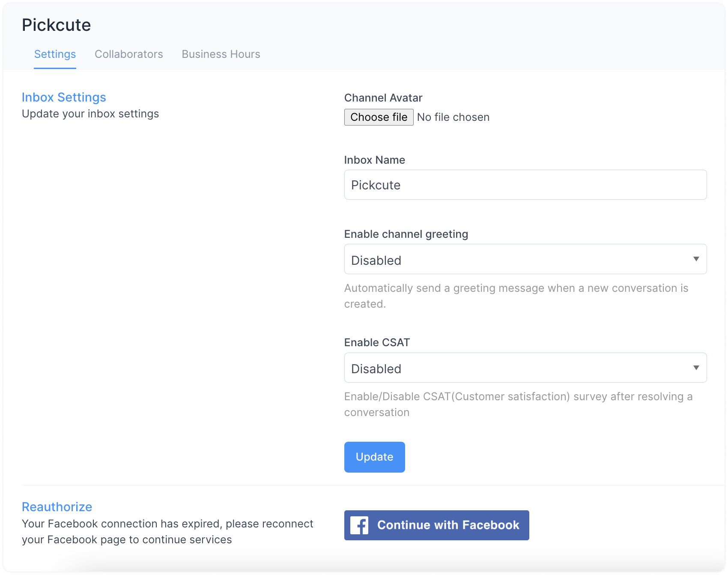Click the Enable channel greeting label
Screen dimensions: 728x575
pos(406,234)
